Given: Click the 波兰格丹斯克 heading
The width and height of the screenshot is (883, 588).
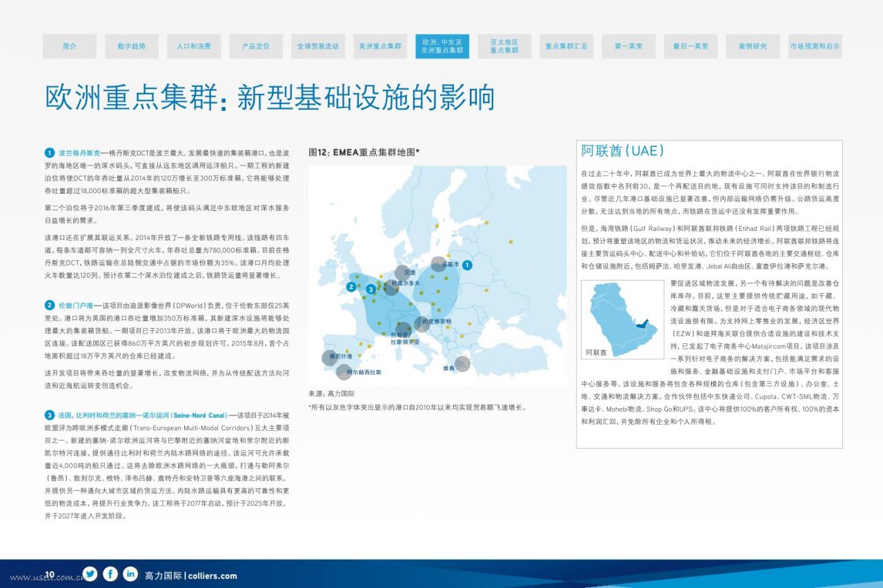Looking at the screenshot, I should click(x=79, y=152).
